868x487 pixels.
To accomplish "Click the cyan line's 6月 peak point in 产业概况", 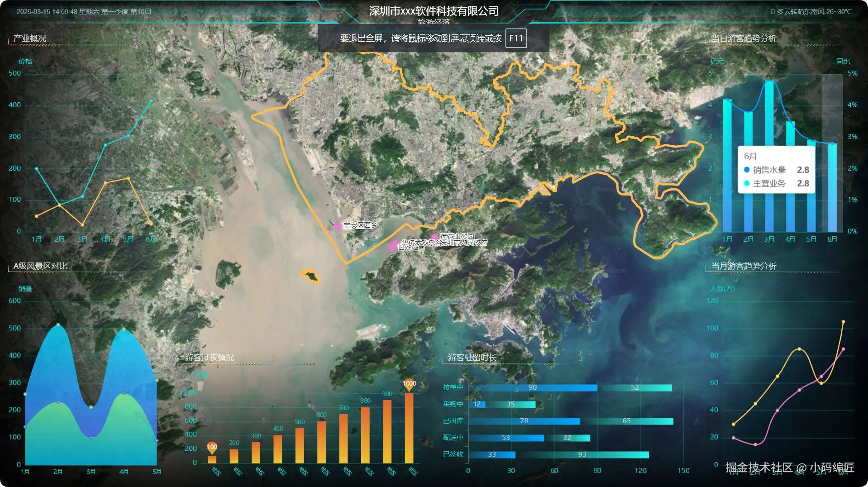I will click(151, 100).
